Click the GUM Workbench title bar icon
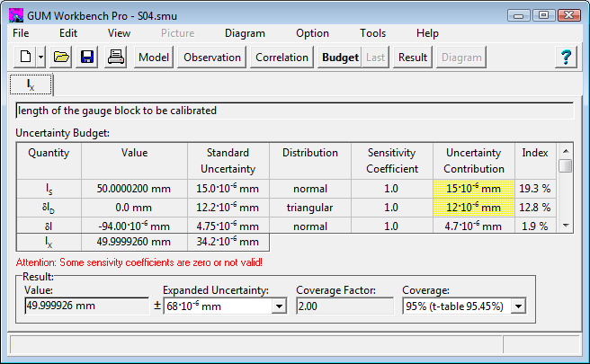The image size is (590, 364). 15,14
